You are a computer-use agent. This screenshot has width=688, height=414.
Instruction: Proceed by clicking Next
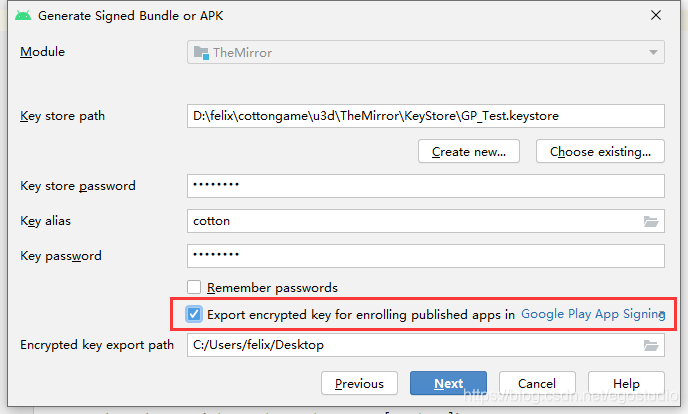click(448, 383)
